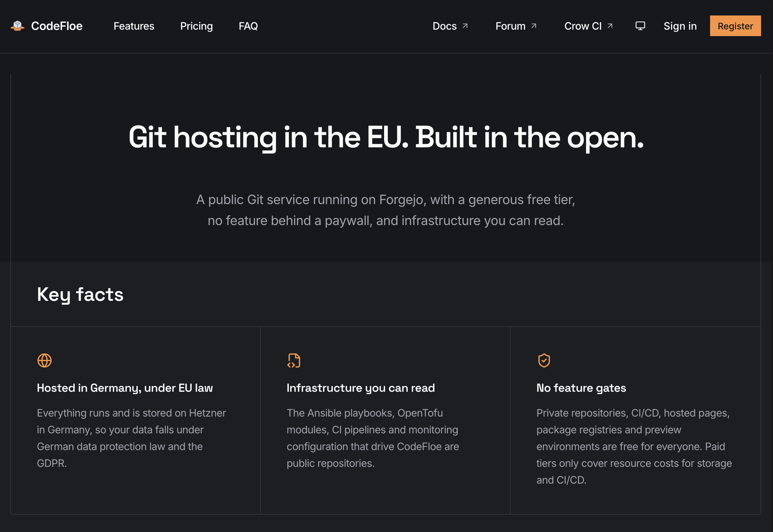Viewport: 773px width, 532px height.
Task: Open the Pricing nav item
Action: coord(197,26)
